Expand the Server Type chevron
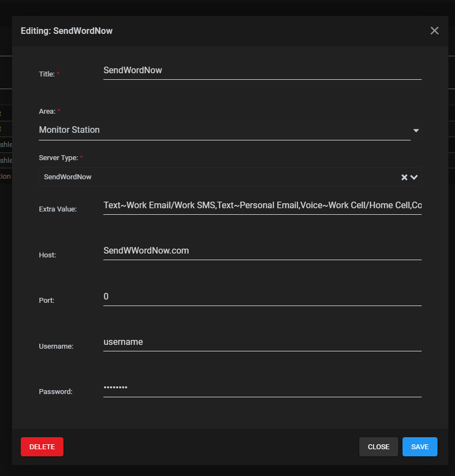 click(x=414, y=177)
